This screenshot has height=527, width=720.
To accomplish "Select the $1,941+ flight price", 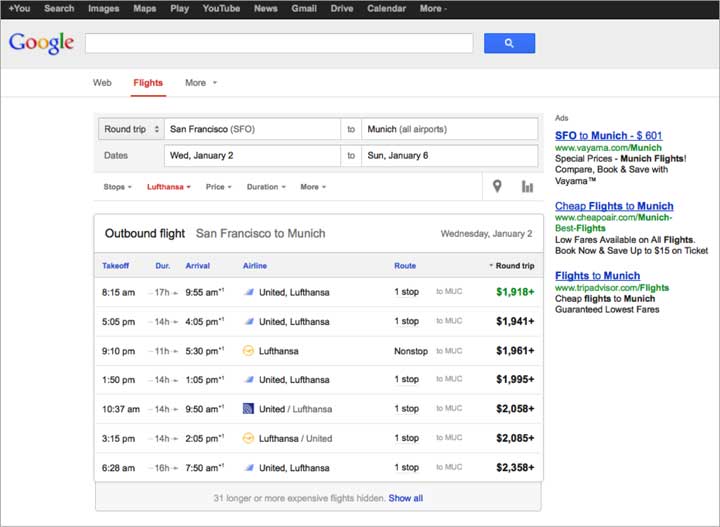I will [x=515, y=321].
